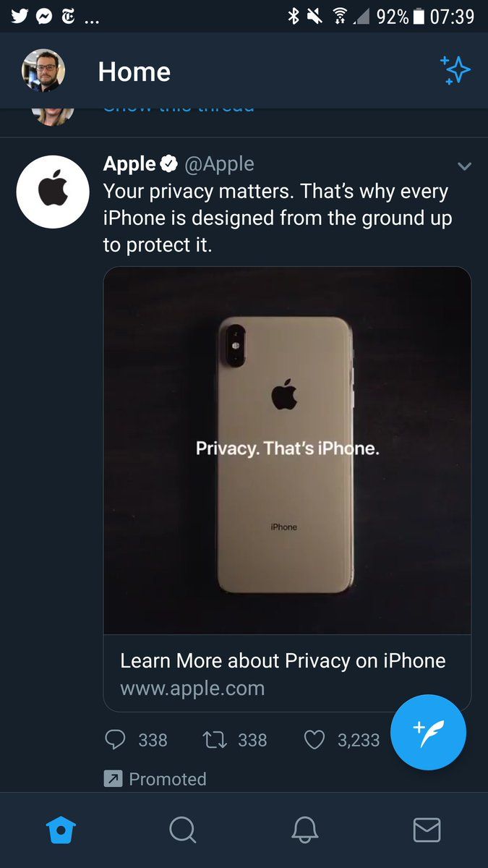
Task: Open the Messages envelope tab
Action: (427, 830)
